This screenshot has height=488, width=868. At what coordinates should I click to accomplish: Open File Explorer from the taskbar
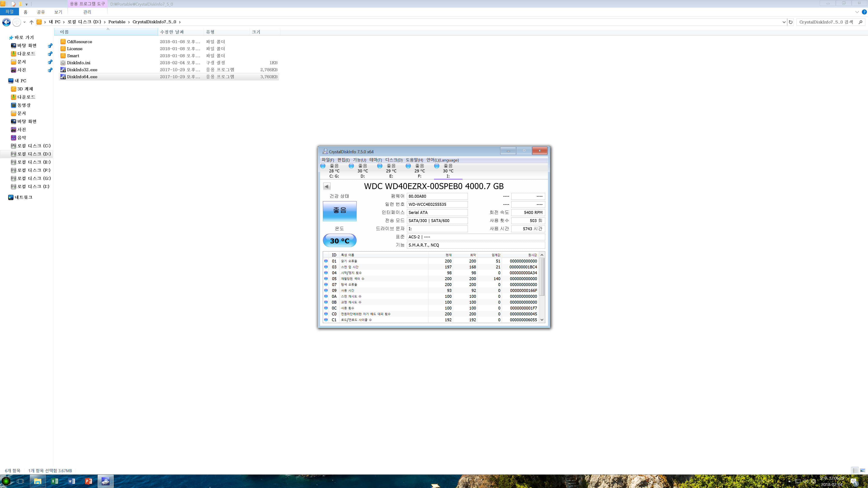click(x=37, y=481)
